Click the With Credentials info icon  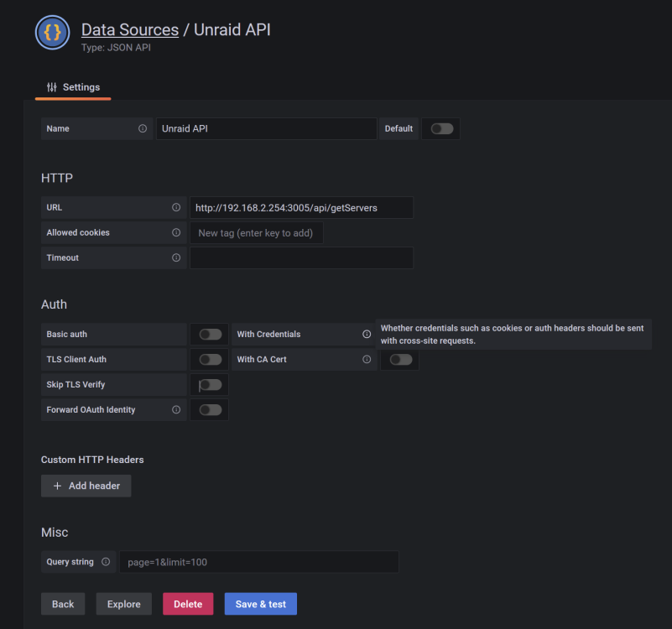tap(367, 335)
